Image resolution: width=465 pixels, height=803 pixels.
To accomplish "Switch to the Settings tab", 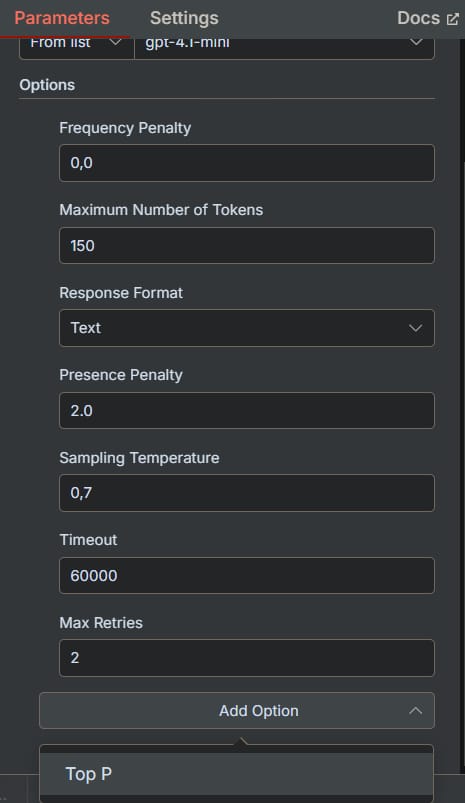I will tap(184, 18).
